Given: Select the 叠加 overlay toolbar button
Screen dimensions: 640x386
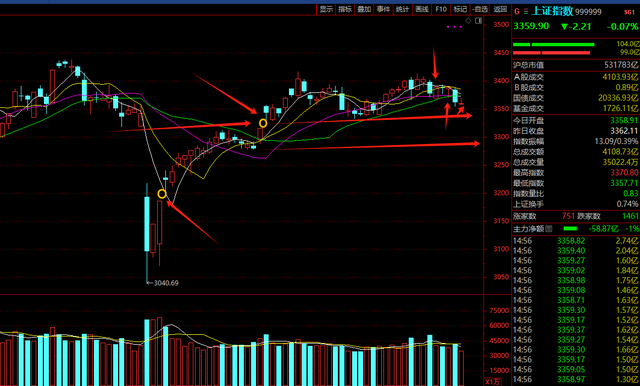Looking at the screenshot, I should 364,9.
